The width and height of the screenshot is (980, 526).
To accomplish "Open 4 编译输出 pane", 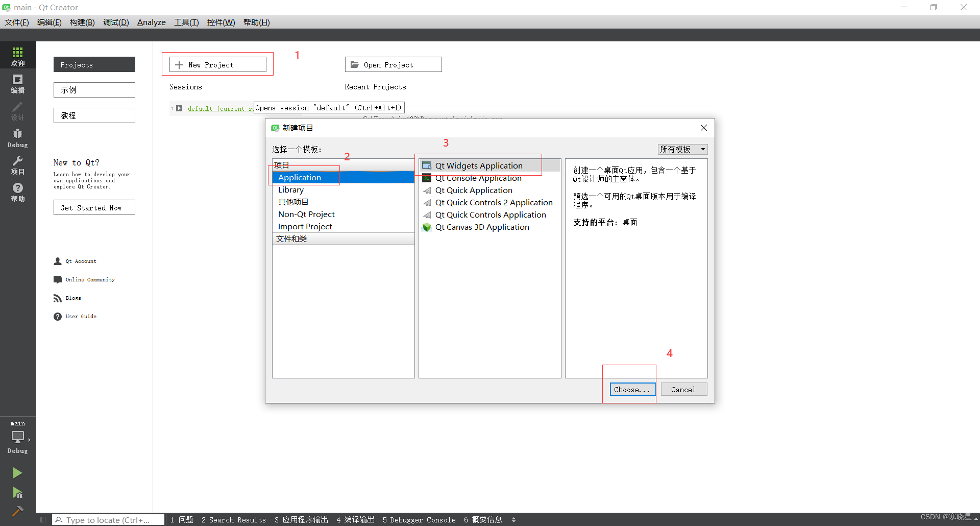I will 355,520.
